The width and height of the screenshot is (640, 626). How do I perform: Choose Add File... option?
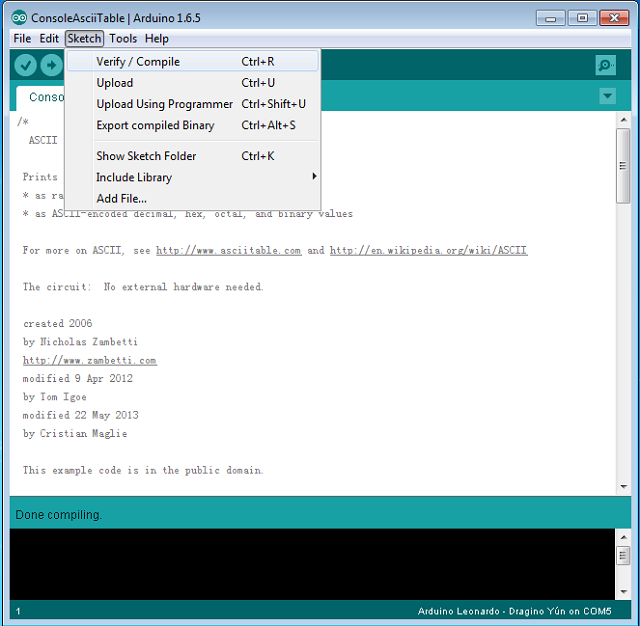pos(193,198)
